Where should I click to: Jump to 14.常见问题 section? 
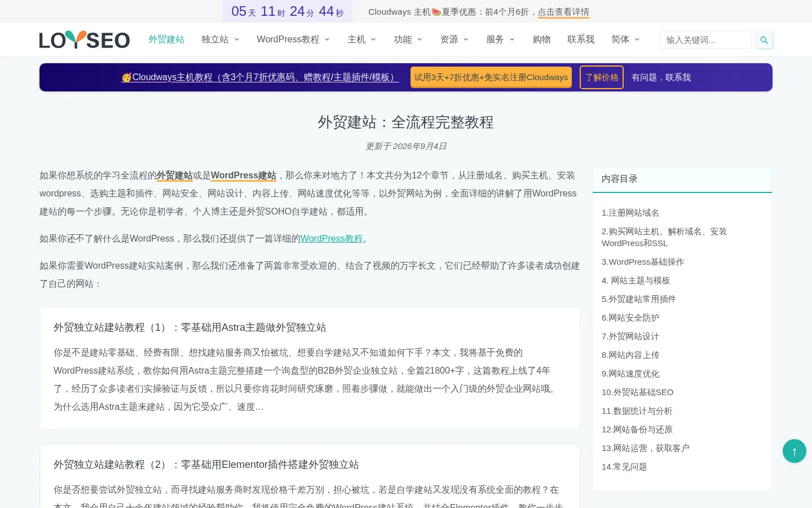click(x=624, y=467)
